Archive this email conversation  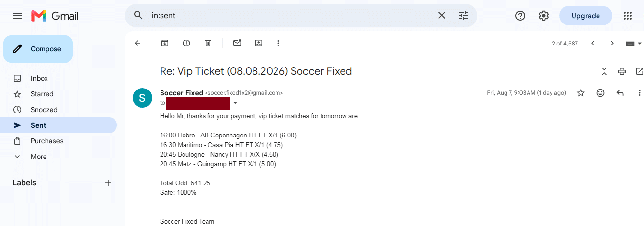tap(165, 43)
